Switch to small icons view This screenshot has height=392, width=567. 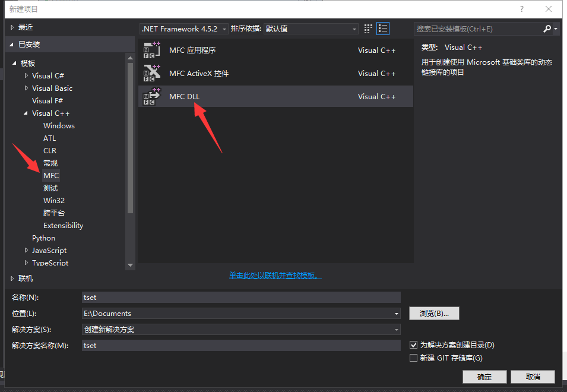point(368,29)
